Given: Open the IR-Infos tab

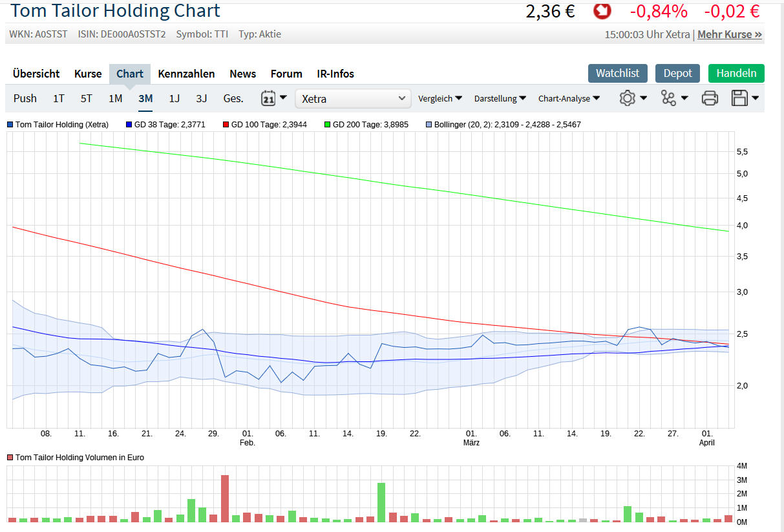Looking at the screenshot, I should pos(335,74).
